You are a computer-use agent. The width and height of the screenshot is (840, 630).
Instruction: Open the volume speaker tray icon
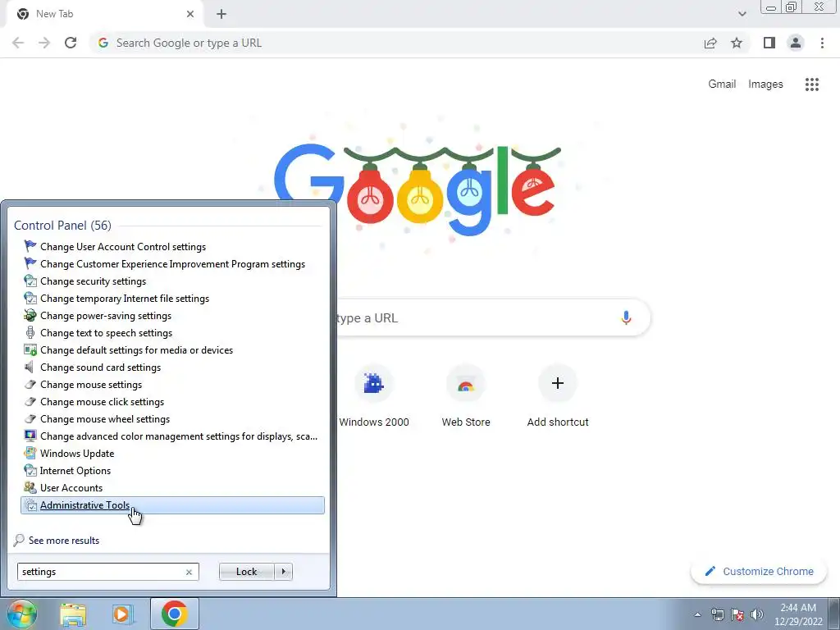pos(757,614)
